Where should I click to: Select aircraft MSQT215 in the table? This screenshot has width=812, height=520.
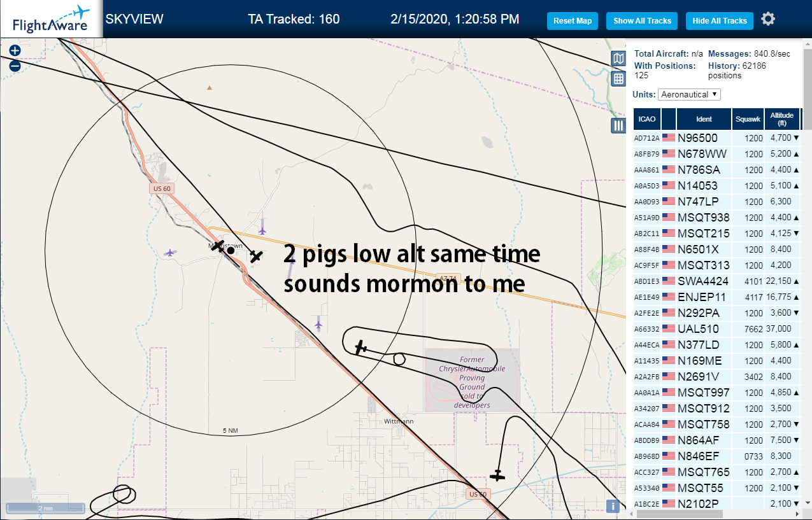coord(717,233)
